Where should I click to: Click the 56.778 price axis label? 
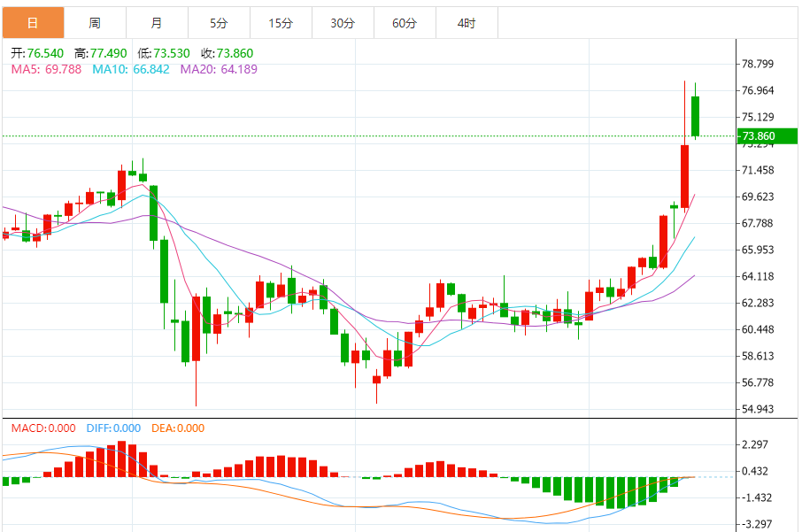tap(758, 383)
